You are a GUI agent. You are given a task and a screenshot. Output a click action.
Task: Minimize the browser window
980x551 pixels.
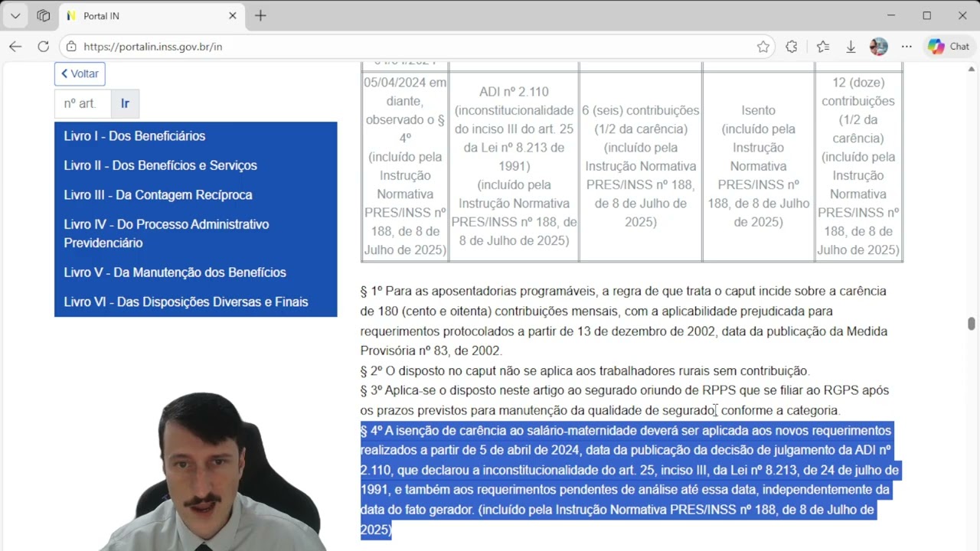[x=891, y=15]
